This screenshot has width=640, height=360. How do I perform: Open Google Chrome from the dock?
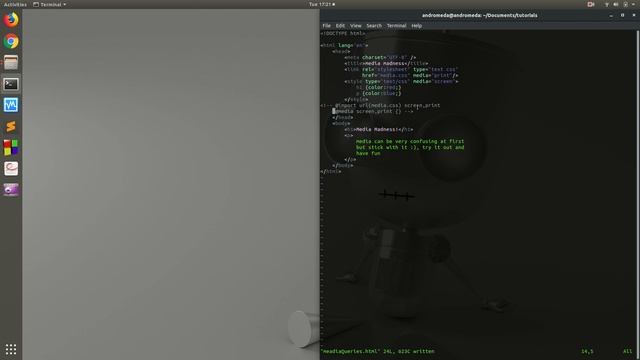pyautogui.click(x=11, y=41)
